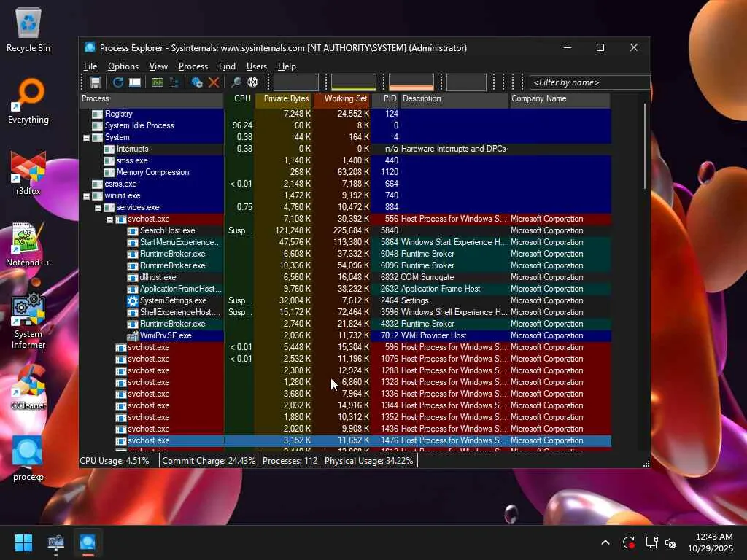Click the Registry process icon
The height and width of the screenshot is (560, 747).
[97, 114]
